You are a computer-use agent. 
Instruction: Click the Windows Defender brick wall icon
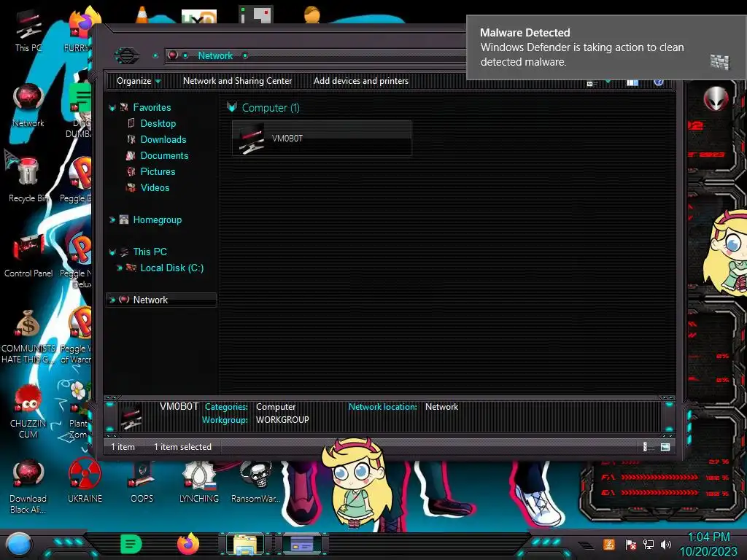pos(719,62)
